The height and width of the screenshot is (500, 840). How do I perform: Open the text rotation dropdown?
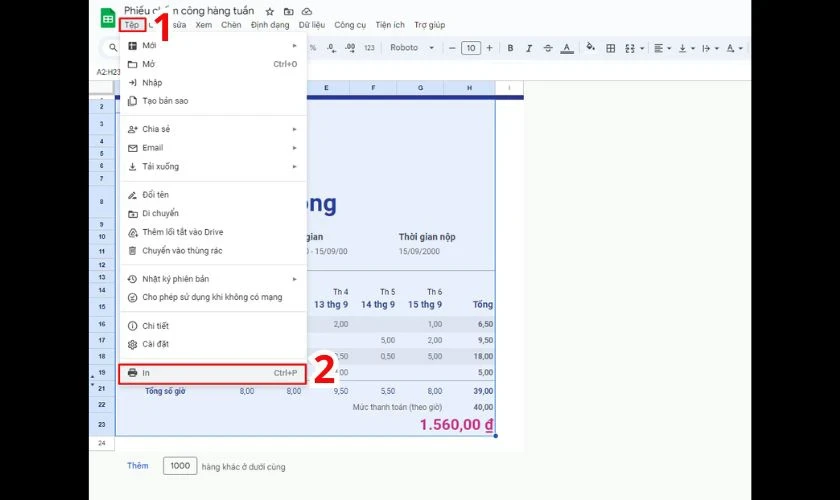click(734, 48)
